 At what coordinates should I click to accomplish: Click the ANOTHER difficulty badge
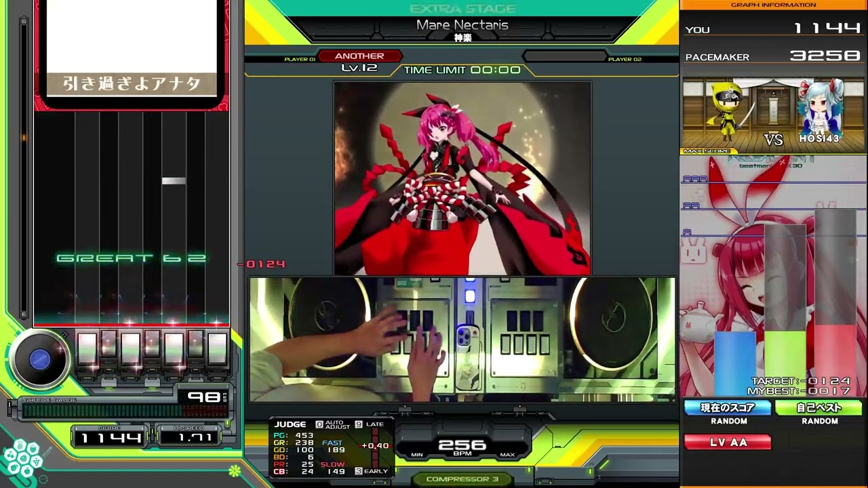coord(359,56)
